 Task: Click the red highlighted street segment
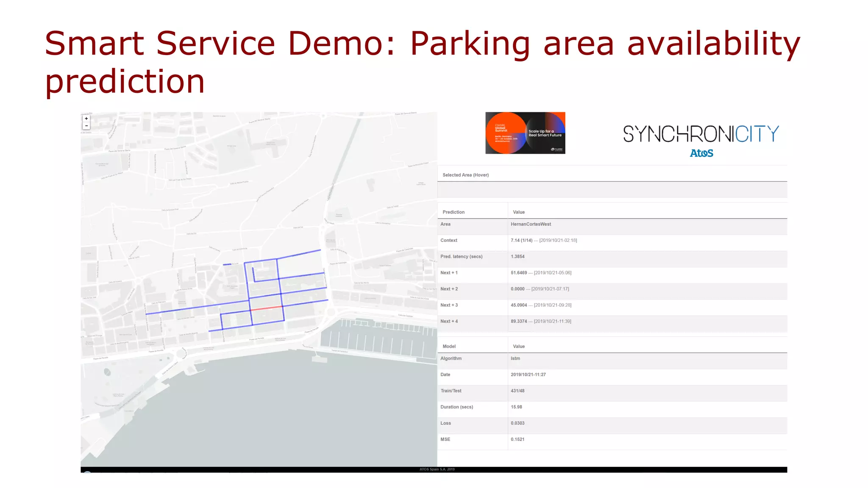pyautogui.click(x=266, y=308)
